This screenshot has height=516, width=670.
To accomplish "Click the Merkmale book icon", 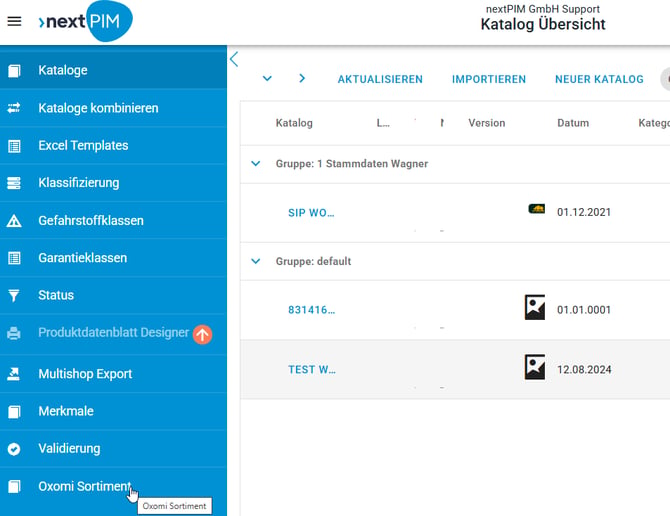I will pos(14,411).
